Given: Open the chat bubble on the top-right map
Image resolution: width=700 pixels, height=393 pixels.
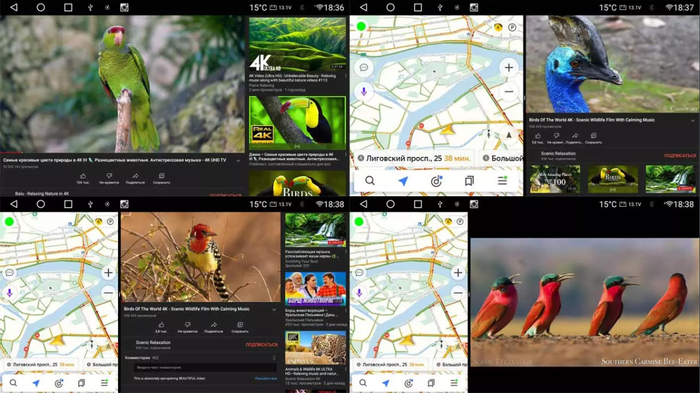Looking at the screenshot, I should pyautogui.click(x=364, y=67).
